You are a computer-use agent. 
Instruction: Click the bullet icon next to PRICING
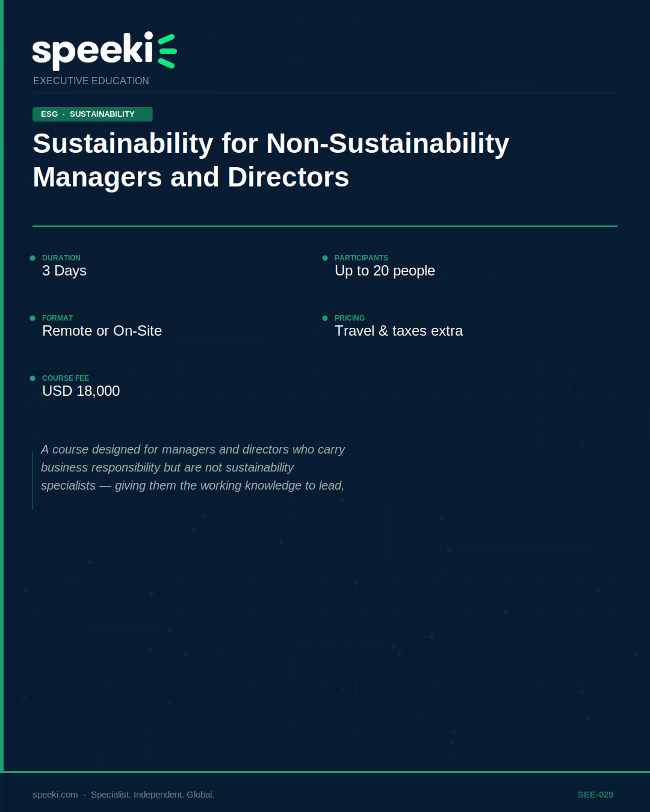point(324,318)
